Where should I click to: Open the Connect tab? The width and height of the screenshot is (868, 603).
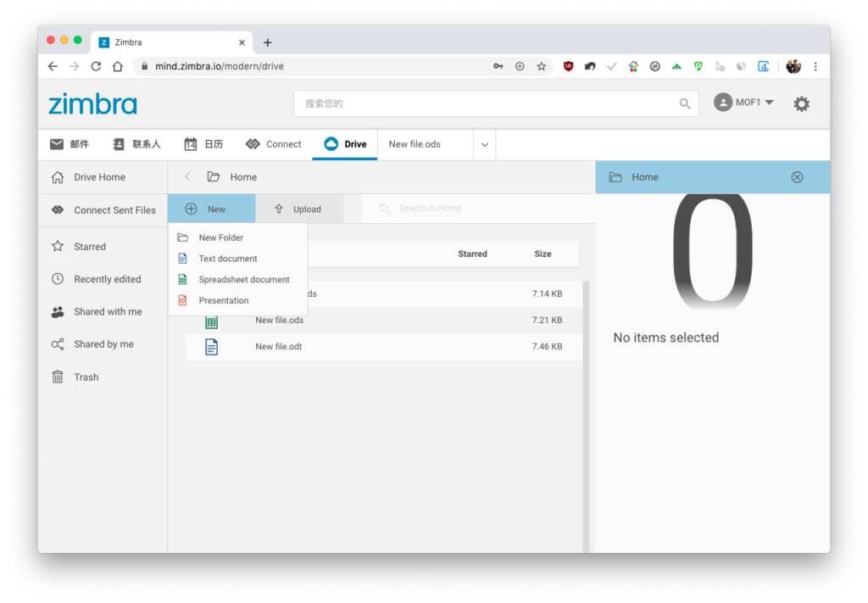pyautogui.click(x=274, y=144)
